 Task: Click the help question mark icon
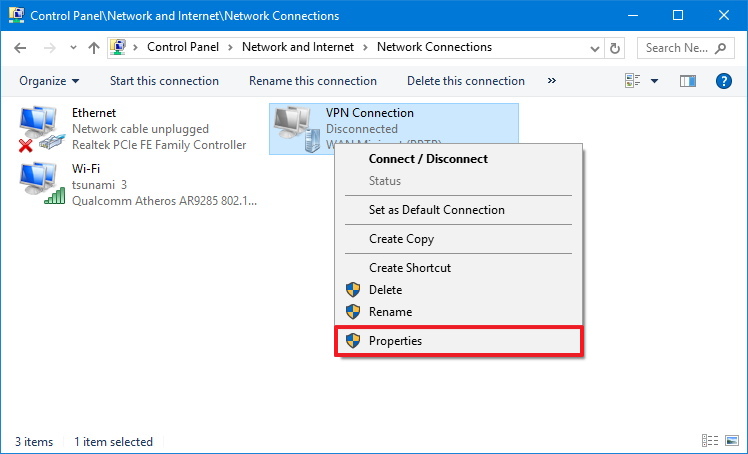click(724, 81)
